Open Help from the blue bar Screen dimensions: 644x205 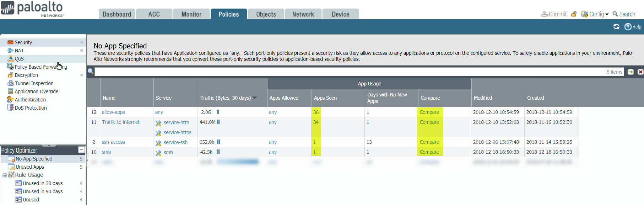pos(633,27)
